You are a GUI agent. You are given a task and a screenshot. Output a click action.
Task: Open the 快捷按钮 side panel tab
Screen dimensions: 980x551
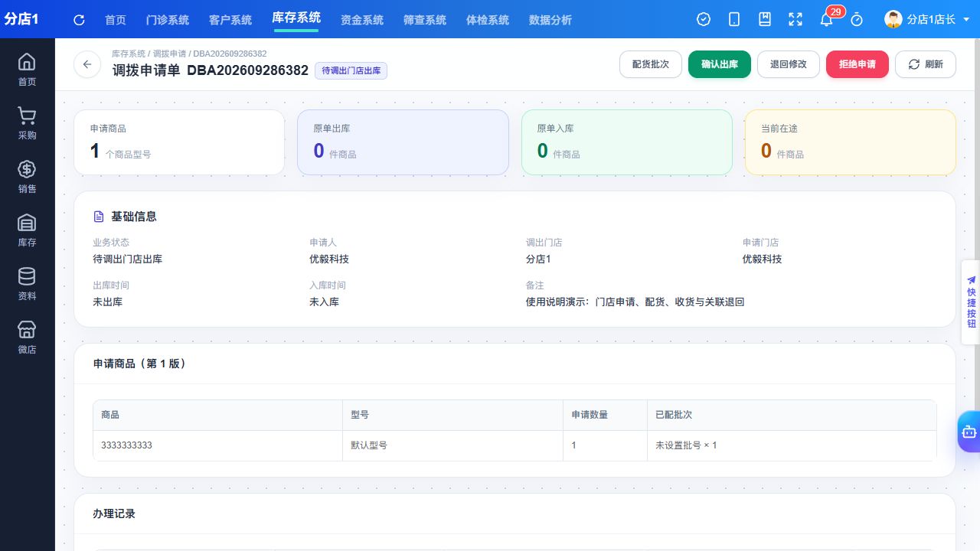click(x=971, y=302)
